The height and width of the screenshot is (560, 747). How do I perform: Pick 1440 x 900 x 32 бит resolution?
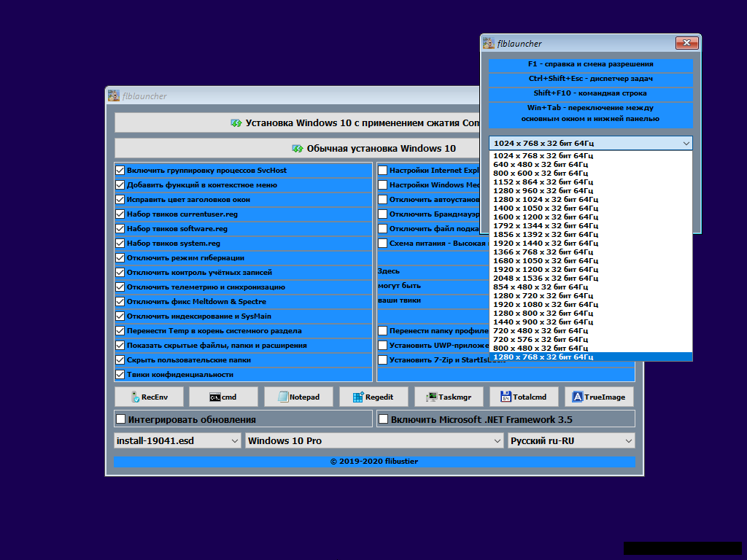[591, 322]
